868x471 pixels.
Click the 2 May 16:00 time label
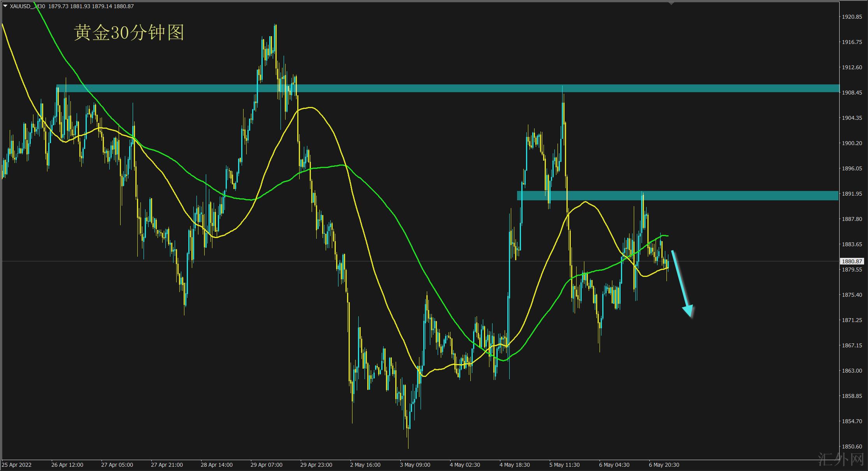tap(365, 465)
